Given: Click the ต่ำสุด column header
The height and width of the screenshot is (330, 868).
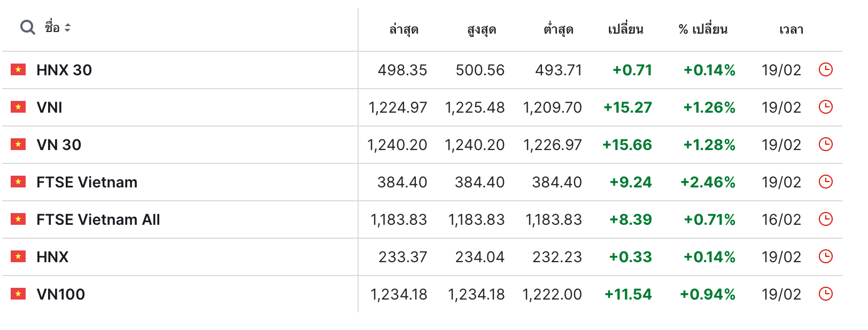Looking at the screenshot, I should 559,29.
